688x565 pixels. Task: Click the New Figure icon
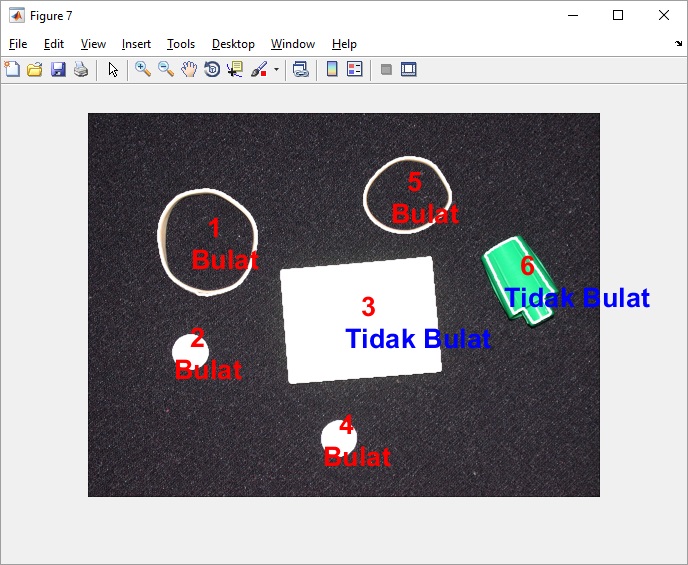coord(12,69)
